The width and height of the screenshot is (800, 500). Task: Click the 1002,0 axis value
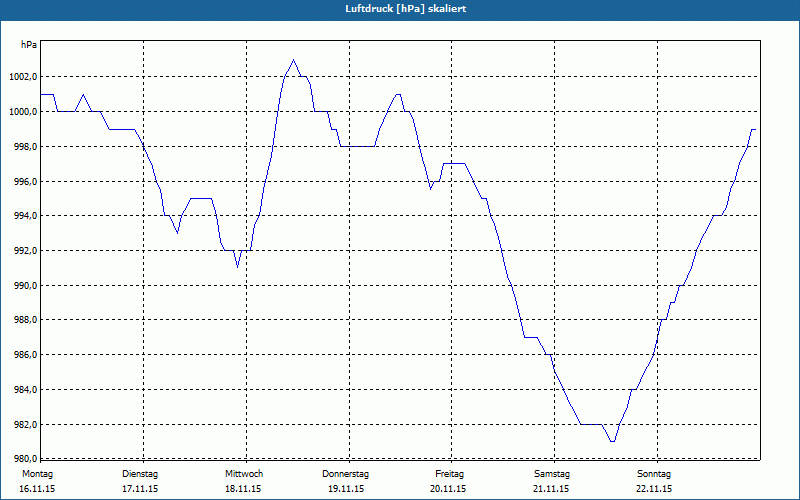(22, 77)
